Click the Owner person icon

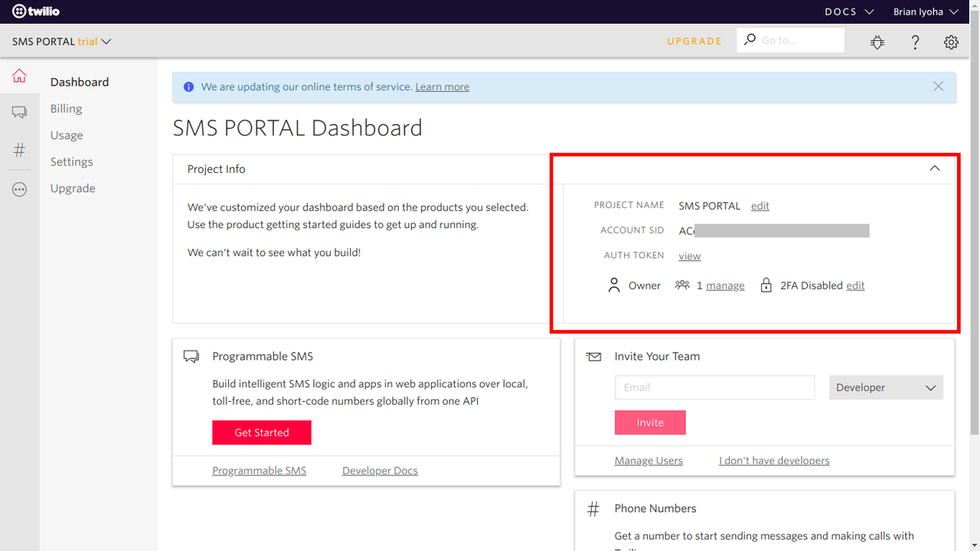pyautogui.click(x=614, y=285)
